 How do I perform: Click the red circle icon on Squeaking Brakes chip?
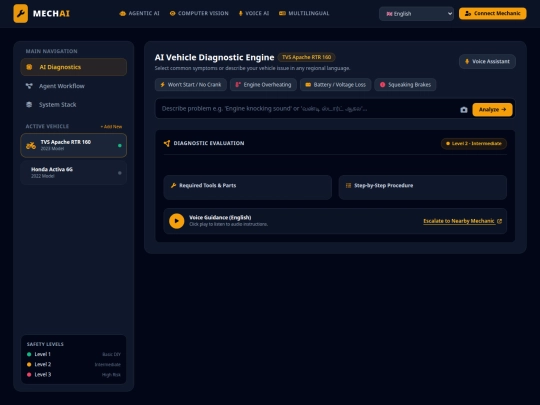pyautogui.click(x=382, y=85)
